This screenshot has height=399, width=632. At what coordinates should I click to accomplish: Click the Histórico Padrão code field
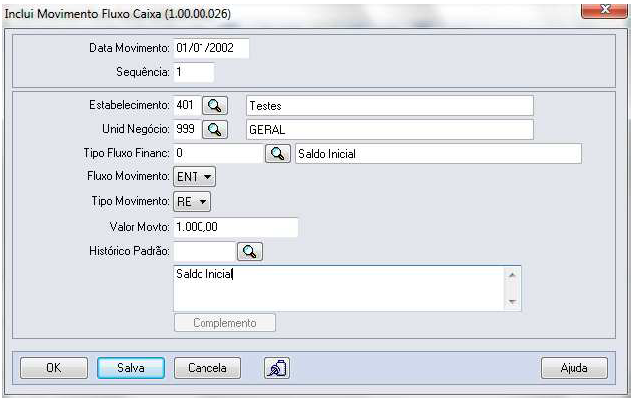[204, 252]
